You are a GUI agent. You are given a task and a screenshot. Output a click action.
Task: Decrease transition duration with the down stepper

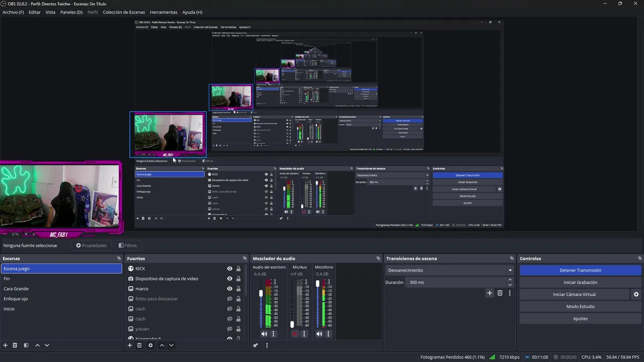pyautogui.click(x=510, y=285)
